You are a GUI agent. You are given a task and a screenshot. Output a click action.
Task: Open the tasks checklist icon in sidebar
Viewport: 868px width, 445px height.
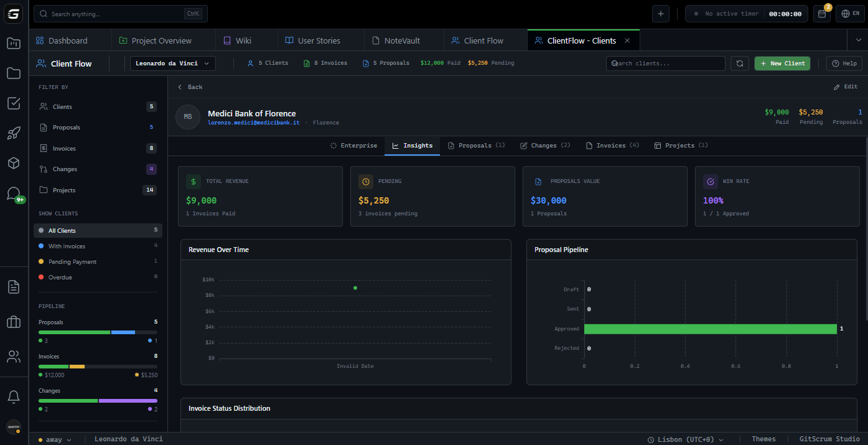pyautogui.click(x=14, y=103)
